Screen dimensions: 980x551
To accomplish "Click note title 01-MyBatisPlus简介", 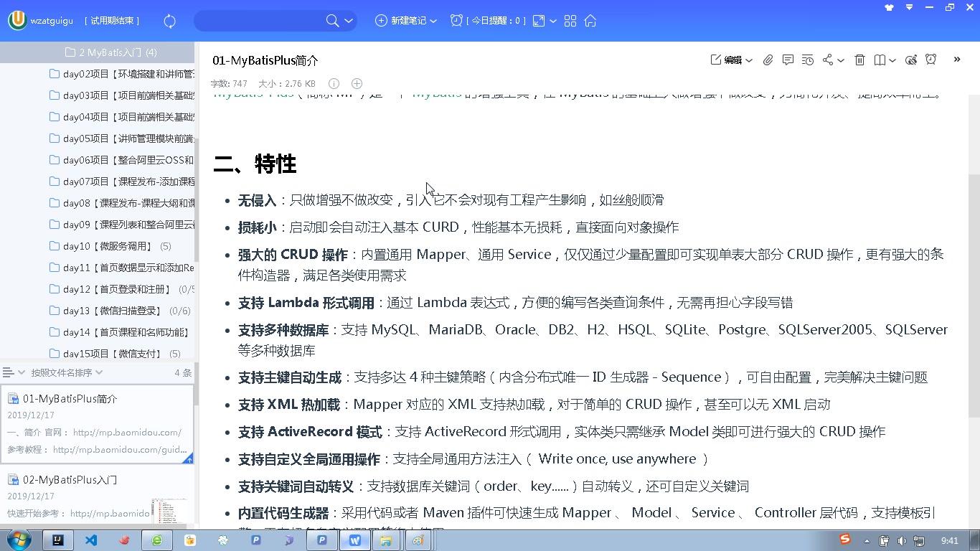I will (x=265, y=60).
